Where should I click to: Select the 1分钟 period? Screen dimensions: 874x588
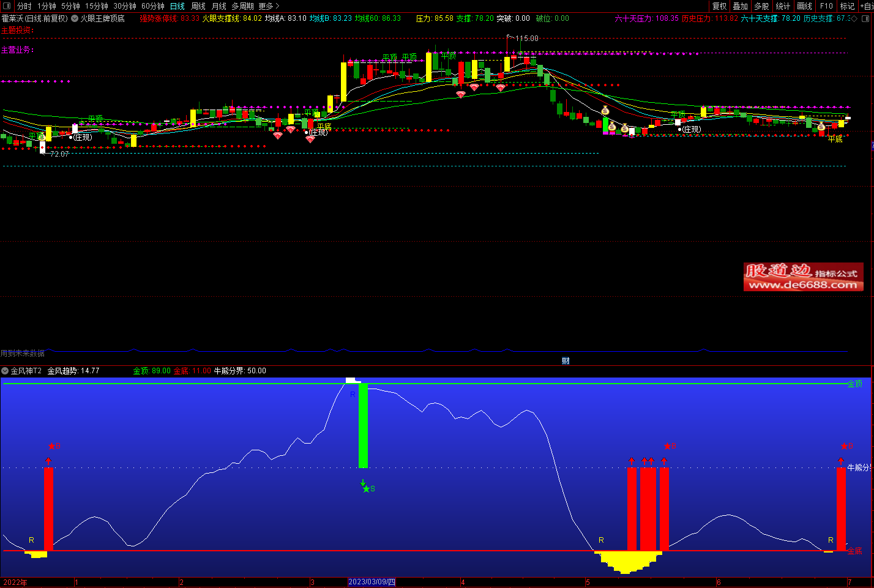pos(47,6)
